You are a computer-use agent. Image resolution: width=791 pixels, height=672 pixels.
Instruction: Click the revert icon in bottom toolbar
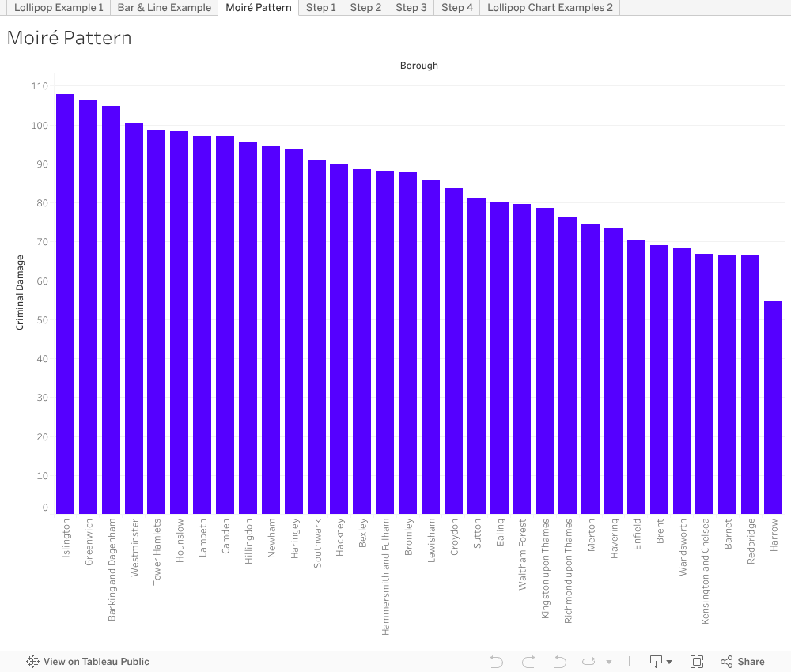pos(558,661)
